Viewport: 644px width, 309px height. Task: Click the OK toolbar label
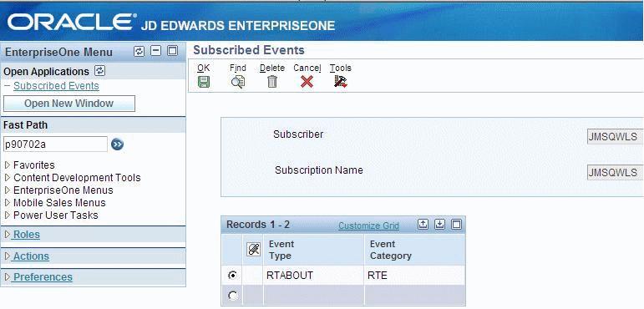point(203,68)
